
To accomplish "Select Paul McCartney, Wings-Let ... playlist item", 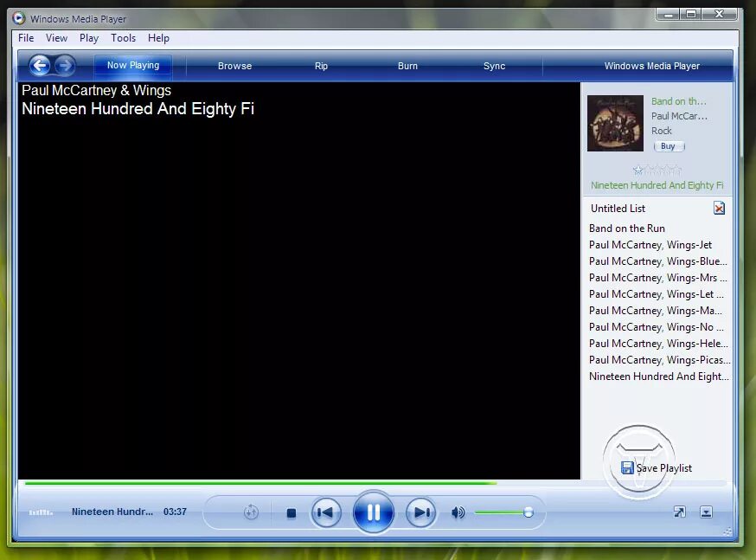I will coord(657,293).
